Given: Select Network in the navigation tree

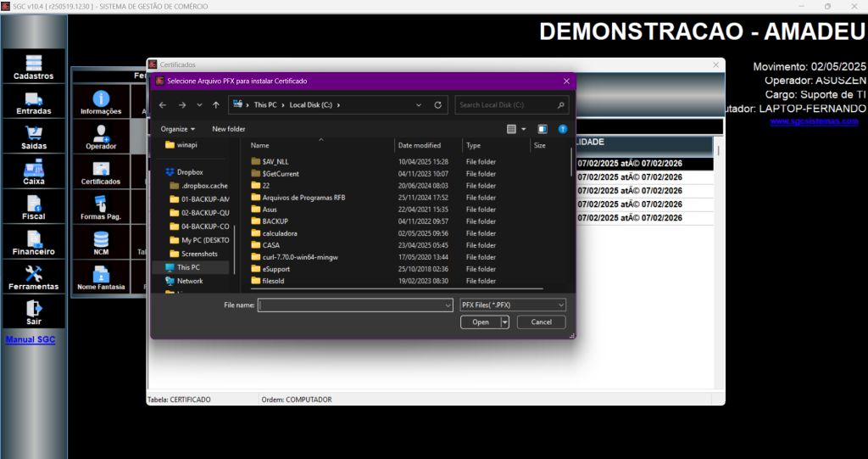Looking at the screenshot, I should (190, 281).
